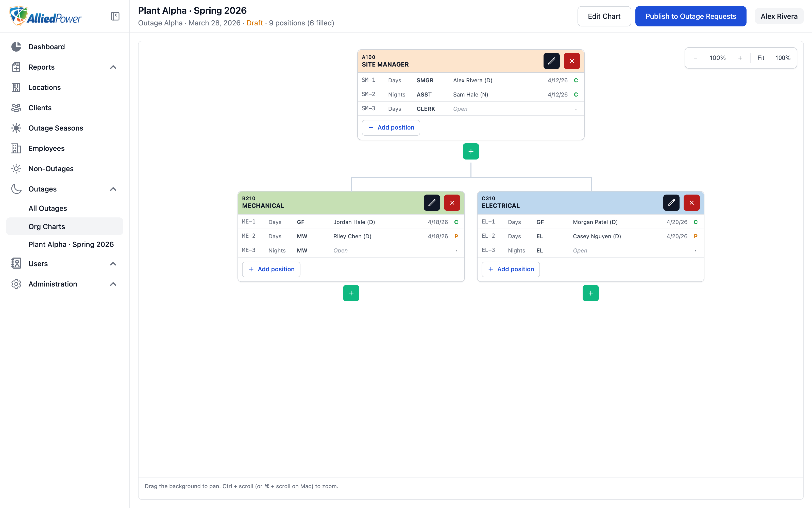Viewport: 812px width, 508px height.
Task: Select Org Charts submenu item
Action: click(x=65, y=227)
